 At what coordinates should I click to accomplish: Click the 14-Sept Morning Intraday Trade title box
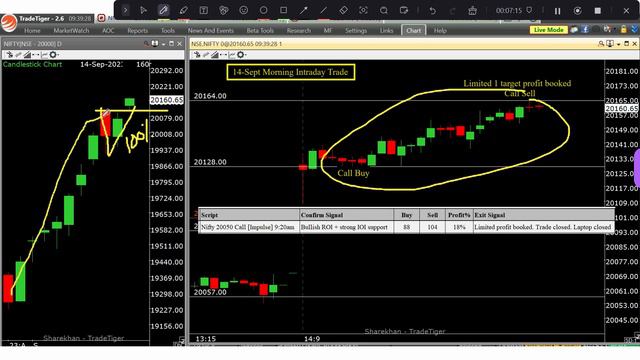(x=291, y=72)
